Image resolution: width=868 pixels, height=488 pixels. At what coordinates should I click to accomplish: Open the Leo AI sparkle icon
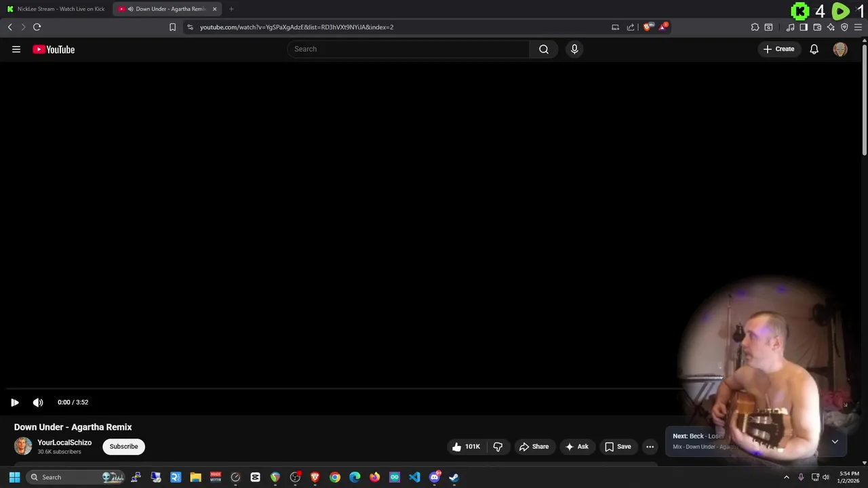[x=831, y=27]
